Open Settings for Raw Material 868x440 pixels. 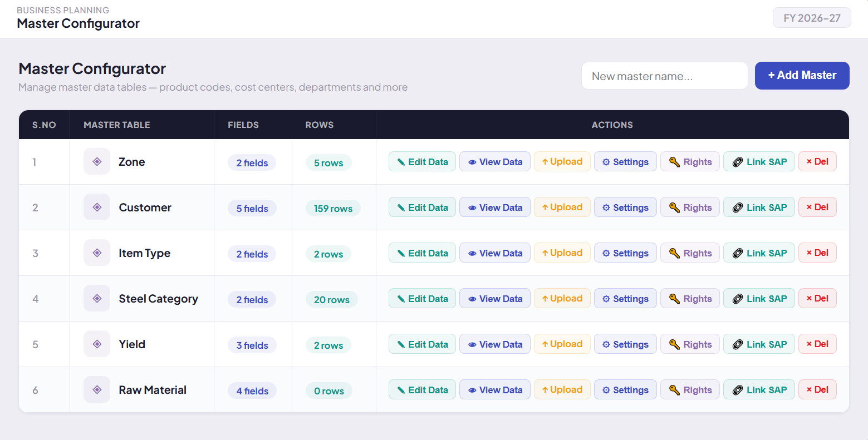(x=625, y=390)
